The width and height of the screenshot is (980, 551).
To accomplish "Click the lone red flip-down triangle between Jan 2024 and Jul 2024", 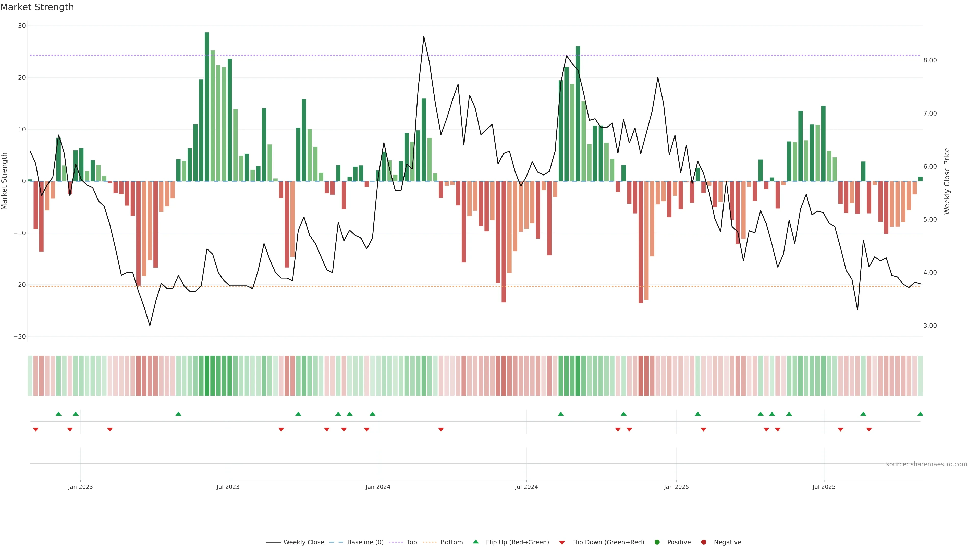I will (441, 429).
